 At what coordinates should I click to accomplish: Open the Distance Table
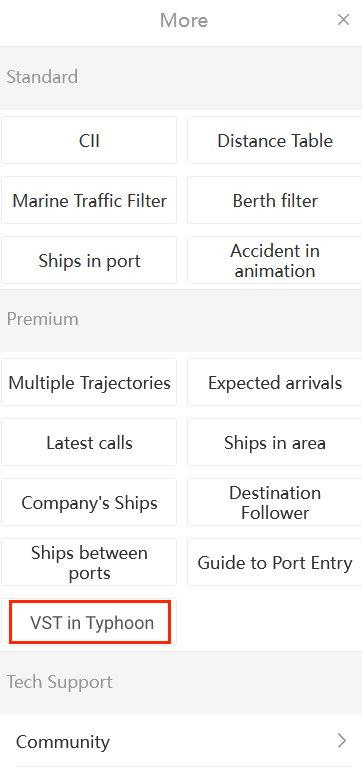coord(275,140)
